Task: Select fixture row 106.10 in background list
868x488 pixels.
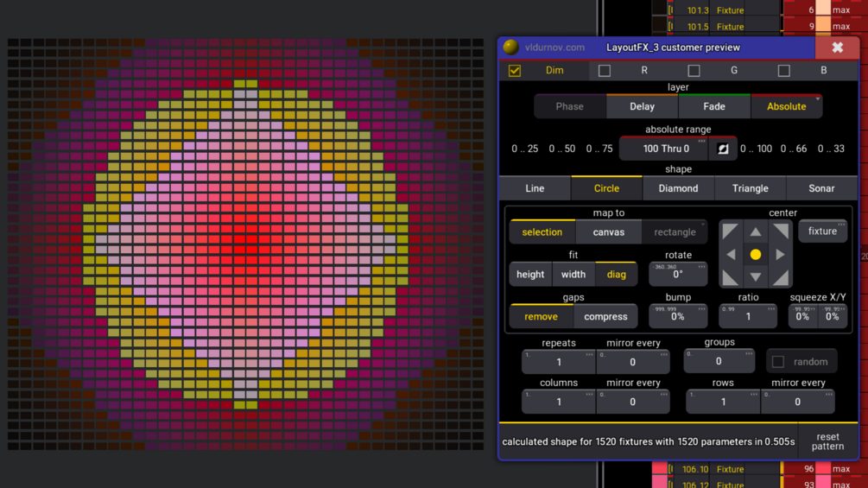Action: [759, 469]
